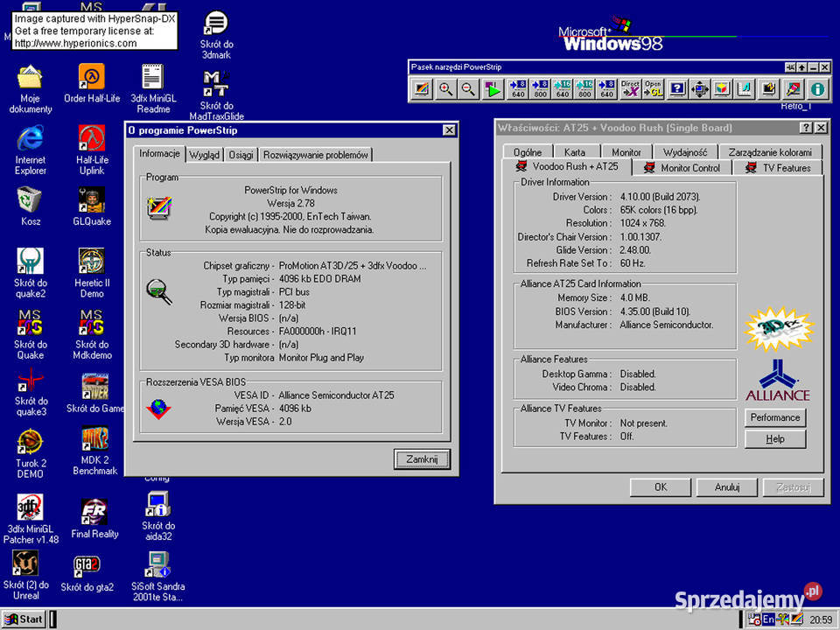Click the screen position arrows toolbar icon
This screenshot has width=840, height=630.
pyautogui.click(x=700, y=89)
